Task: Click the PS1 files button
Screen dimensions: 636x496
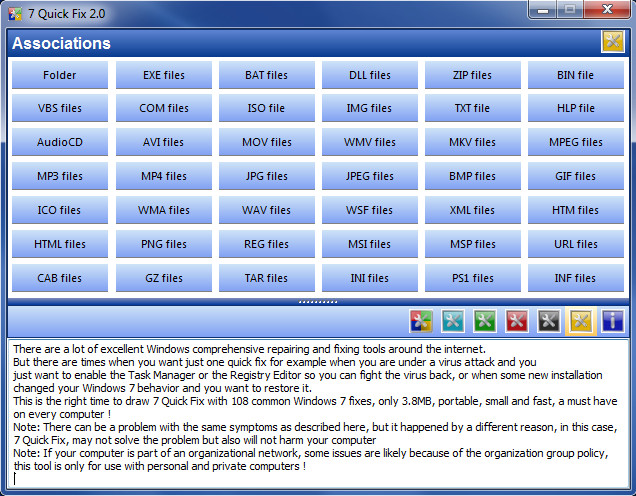Action: [x=473, y=279]
